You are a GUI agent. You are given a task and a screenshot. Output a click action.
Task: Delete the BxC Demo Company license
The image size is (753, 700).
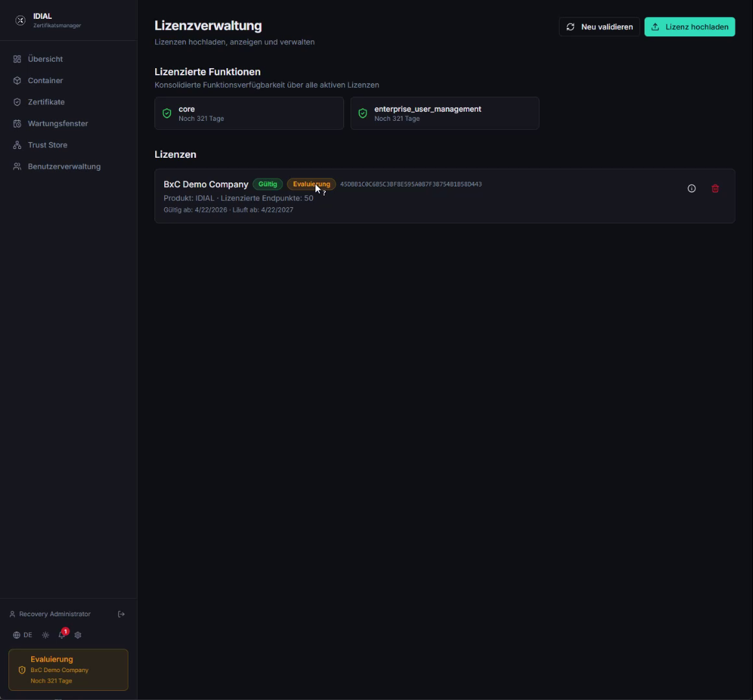715,188
